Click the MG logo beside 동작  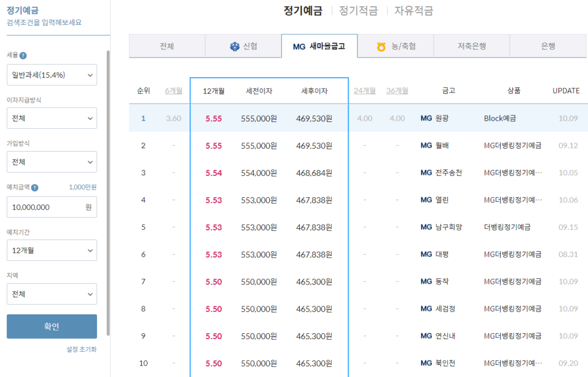point(427,281)
